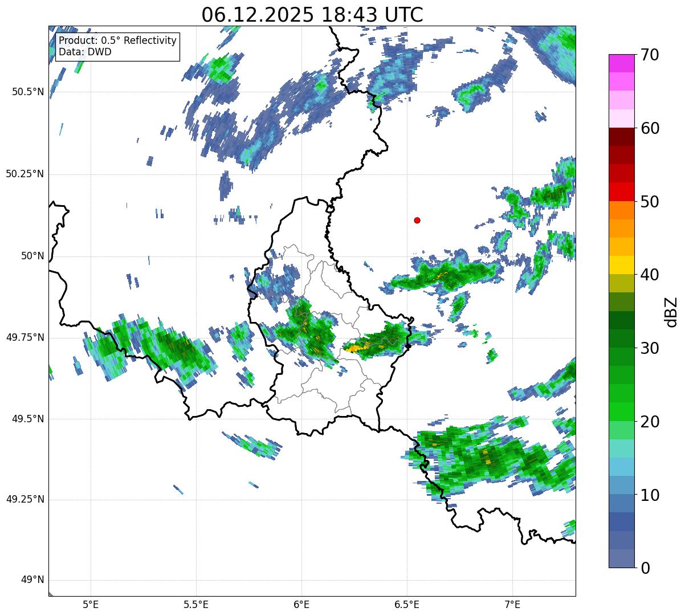This screenshot has width=685, height=616.
Task: Click the bright red swatch above 50
Action: tap(621, 191)
